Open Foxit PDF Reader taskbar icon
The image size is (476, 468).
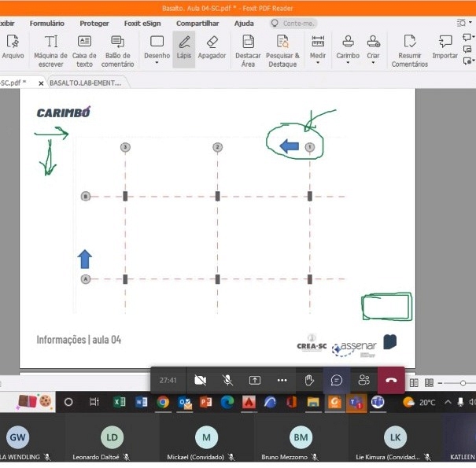pos(334,402)
